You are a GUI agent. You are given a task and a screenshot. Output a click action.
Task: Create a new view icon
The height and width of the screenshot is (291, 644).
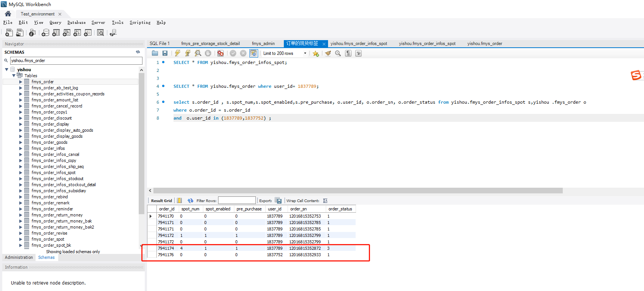pyautogui.click(x=67, y=33)
